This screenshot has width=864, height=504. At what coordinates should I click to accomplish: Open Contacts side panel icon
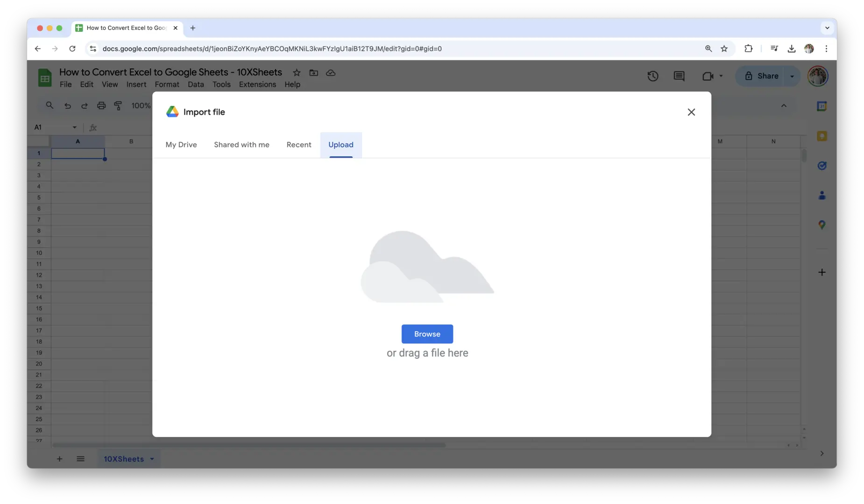(822, 196)
